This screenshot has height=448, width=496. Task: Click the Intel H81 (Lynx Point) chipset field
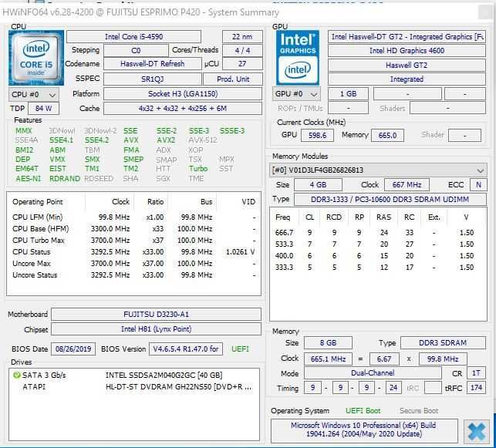pyautogui.click(x=157, y=329)
